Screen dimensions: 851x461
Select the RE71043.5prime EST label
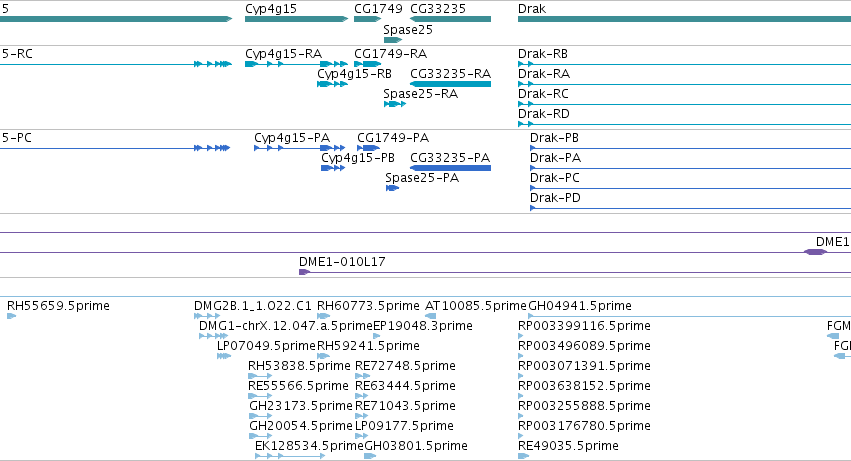click(x=405, y=406)
